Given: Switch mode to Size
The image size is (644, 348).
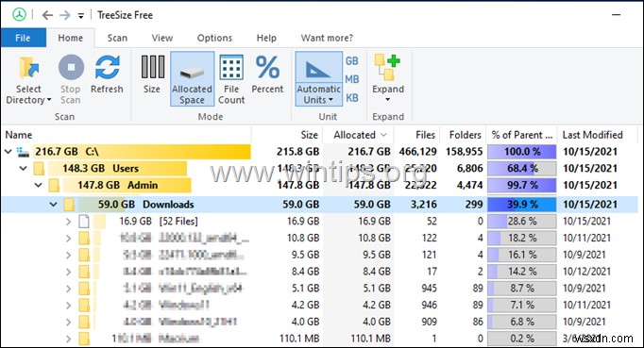Looking at the screenshot, I should point(152,75).
